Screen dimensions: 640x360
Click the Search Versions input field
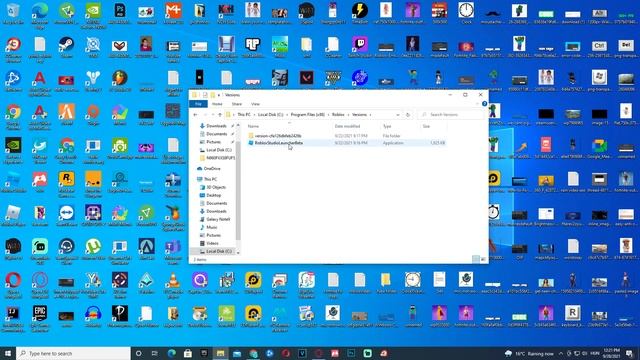coord(451,115)
